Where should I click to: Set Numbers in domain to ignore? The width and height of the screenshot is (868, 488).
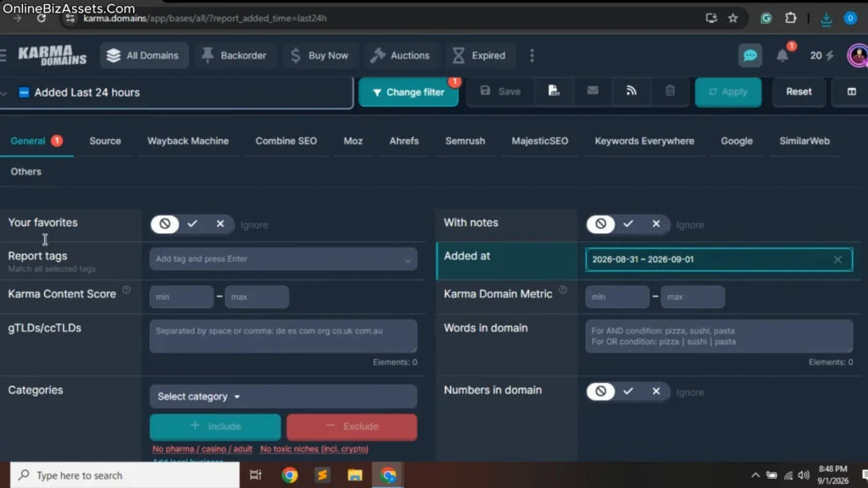coord(601,391)
